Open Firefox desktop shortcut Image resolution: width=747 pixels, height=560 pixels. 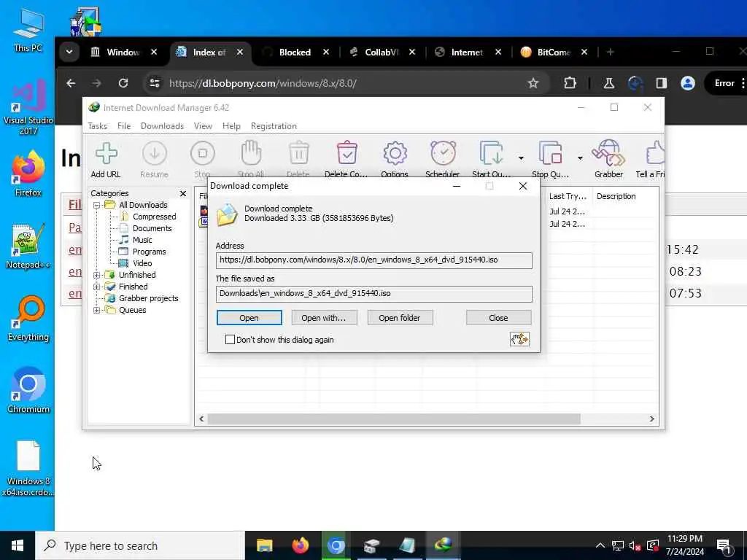coord(28,174)
